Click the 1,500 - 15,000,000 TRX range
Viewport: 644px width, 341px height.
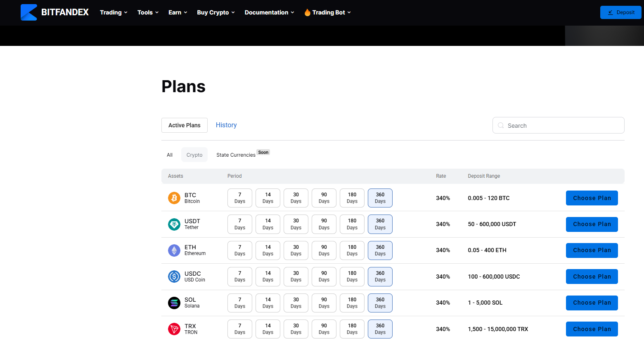pos(498,329)
